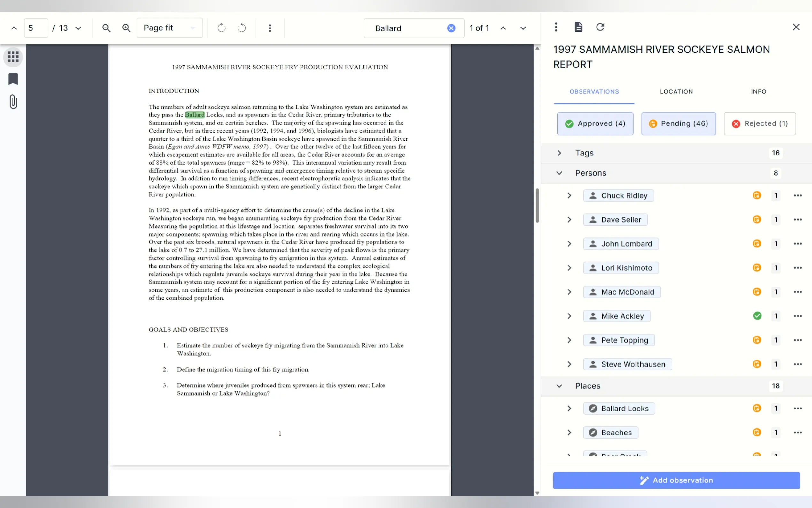Switch to the LOCATION tab
Image resolution: width=812 pixels, height=508 pixels.
676,92
